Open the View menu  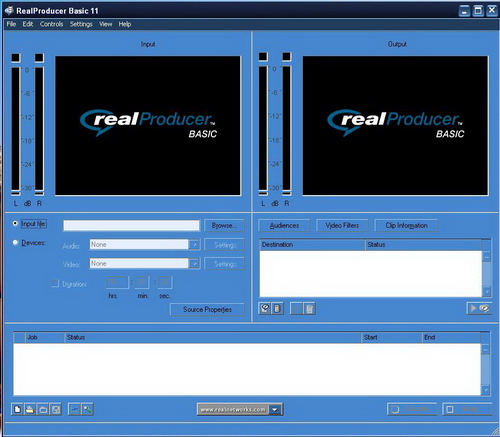point(105,24)
